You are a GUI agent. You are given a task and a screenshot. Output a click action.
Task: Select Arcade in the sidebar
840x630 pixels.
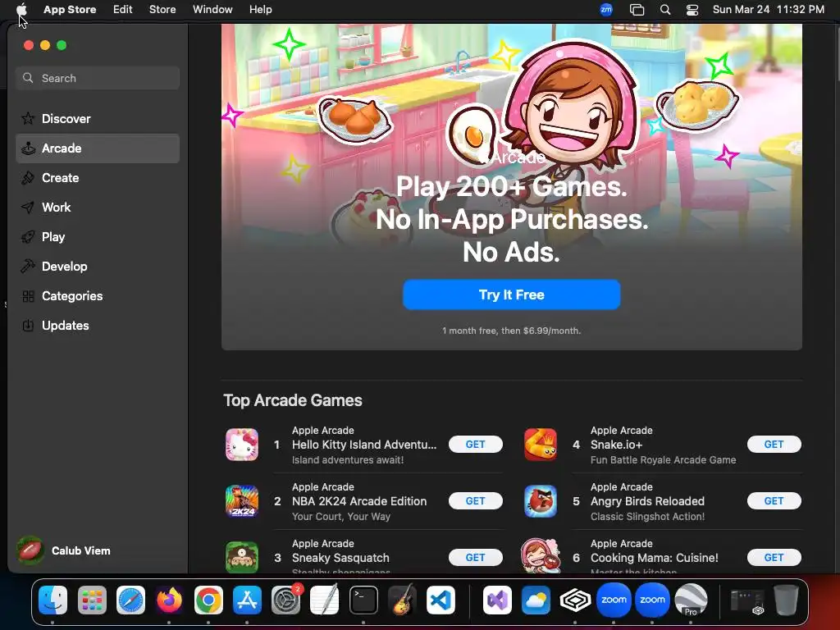[98, 148]
